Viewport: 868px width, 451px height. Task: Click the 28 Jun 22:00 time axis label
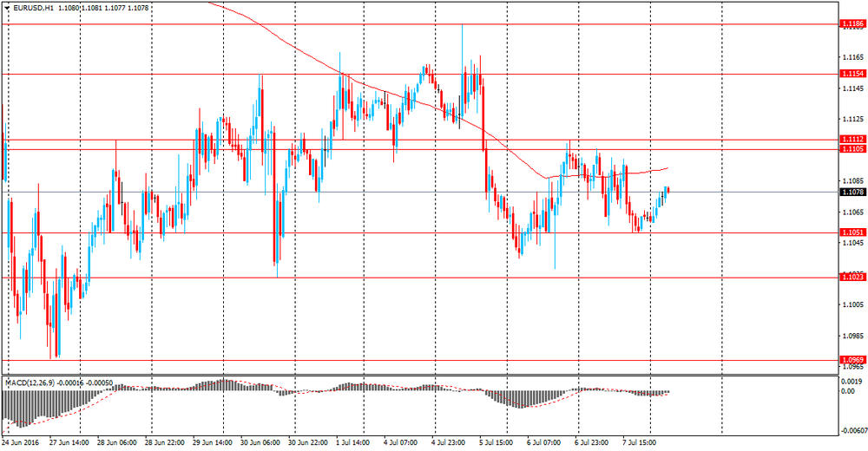(165, 442)
